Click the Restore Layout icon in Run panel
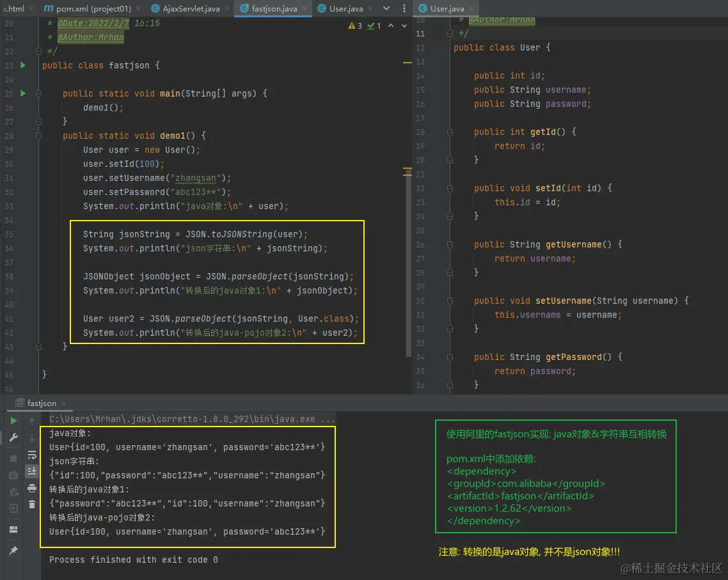Screen dimensions: 728x580 13,529
